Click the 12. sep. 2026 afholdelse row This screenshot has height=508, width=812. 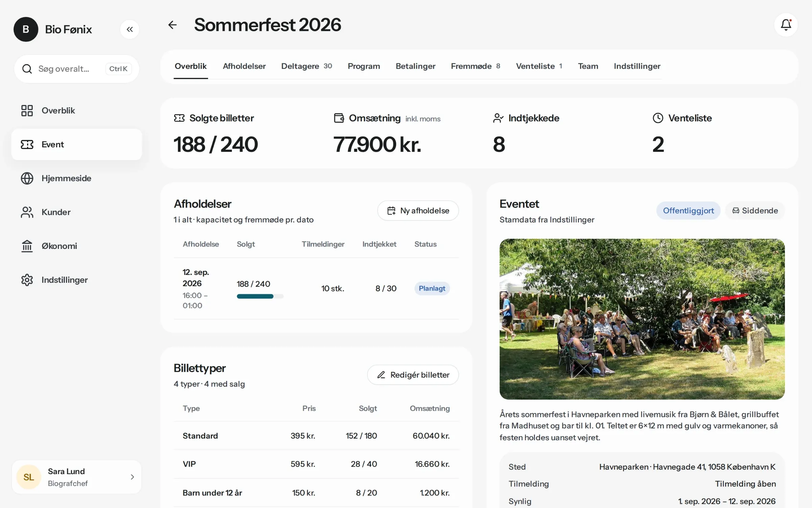pos(316,289)
